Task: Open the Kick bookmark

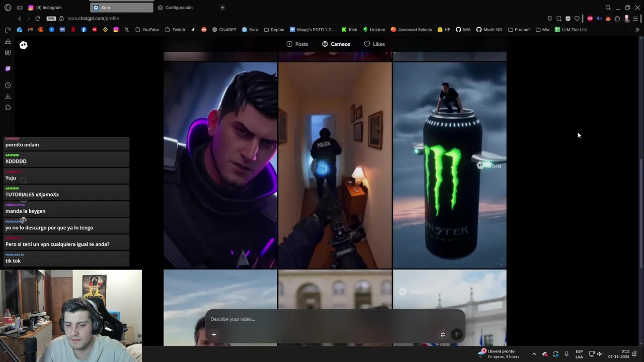Action: point(349,30)
